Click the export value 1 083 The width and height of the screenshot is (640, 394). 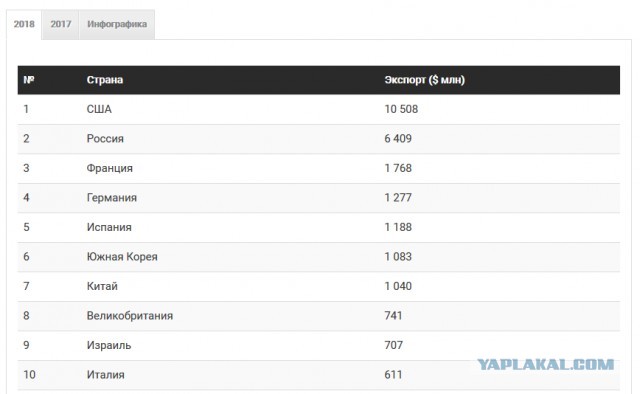click(x=398, y=257)
